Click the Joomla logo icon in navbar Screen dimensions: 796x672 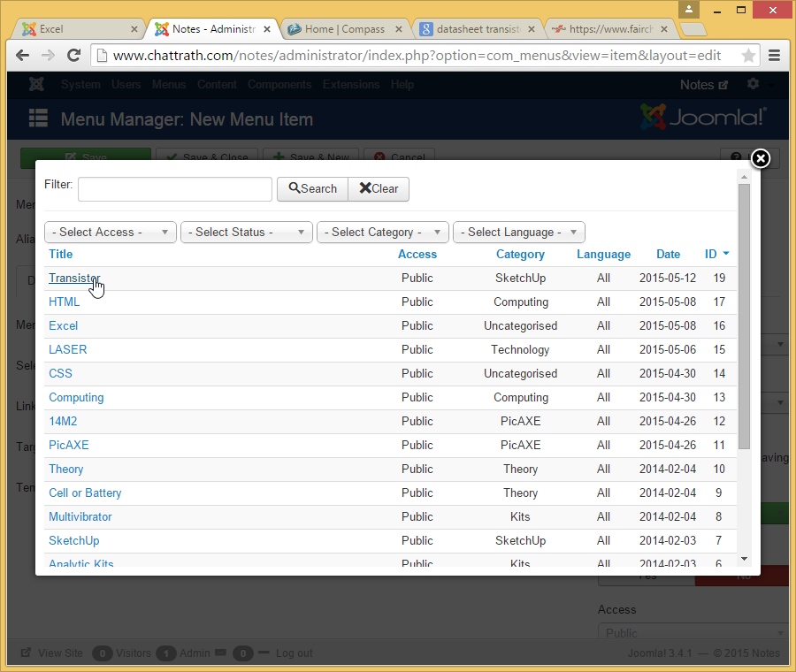pyautogui.click(x=36, y=85)
